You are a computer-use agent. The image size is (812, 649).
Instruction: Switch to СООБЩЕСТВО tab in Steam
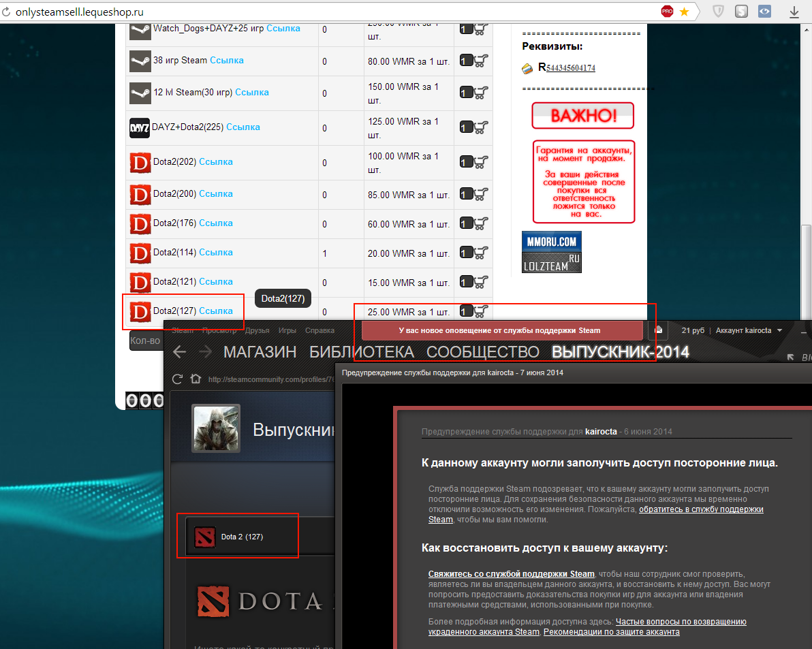[x=483, y=352]
